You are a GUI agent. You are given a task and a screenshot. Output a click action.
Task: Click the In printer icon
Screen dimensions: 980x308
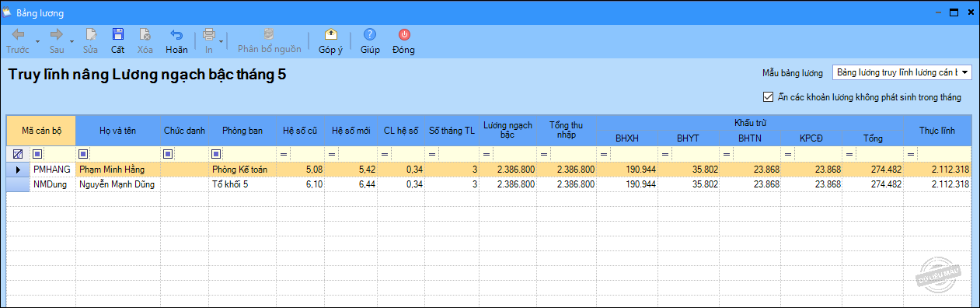coord(208,34)
